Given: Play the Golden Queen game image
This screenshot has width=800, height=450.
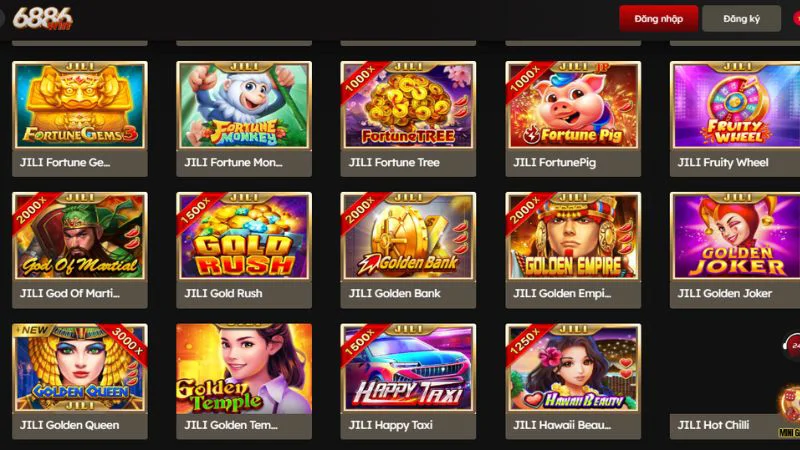Looking at the screenshot, I should point(80,368).
